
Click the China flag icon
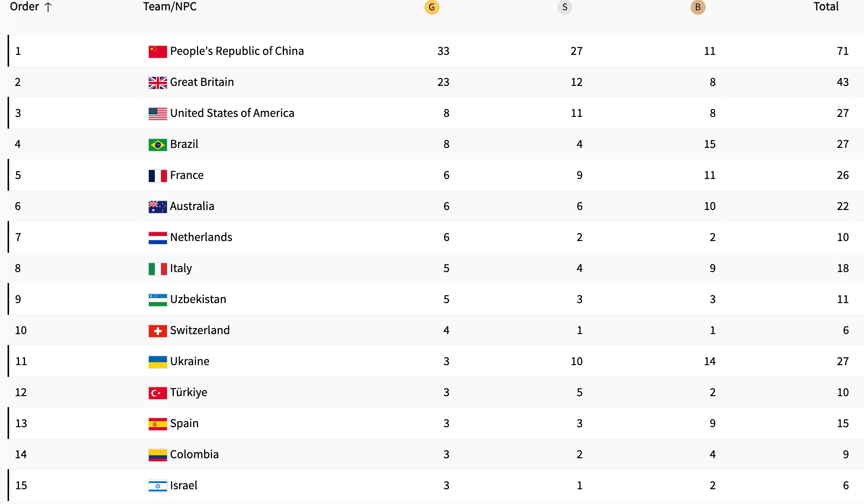158,51
